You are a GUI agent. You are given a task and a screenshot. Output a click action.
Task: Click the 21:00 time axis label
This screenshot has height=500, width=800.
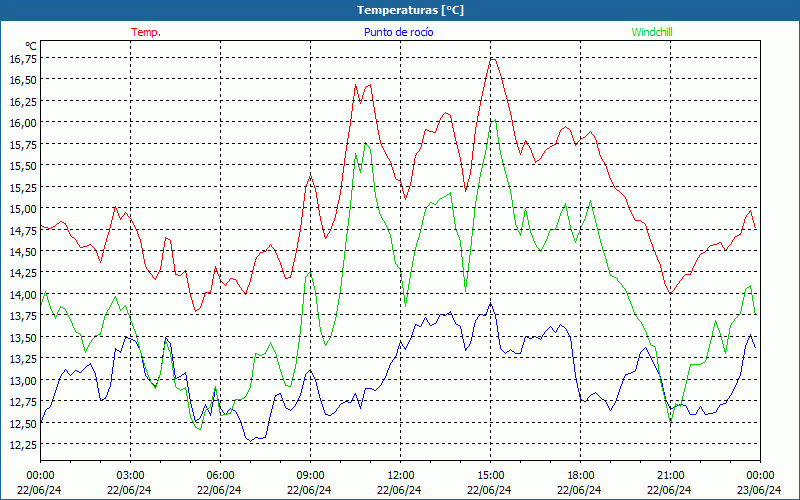[x=670, y=476]
